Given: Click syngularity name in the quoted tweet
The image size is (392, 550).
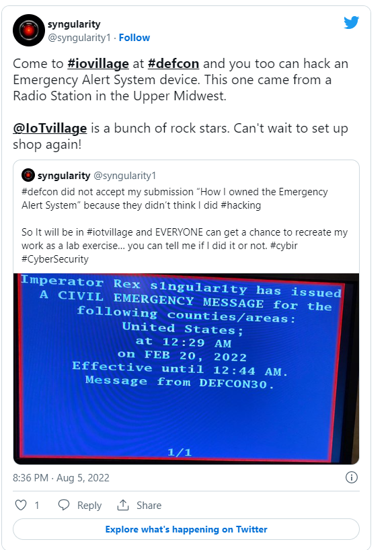Looking at the screenshot, I should tap(64, 176).
